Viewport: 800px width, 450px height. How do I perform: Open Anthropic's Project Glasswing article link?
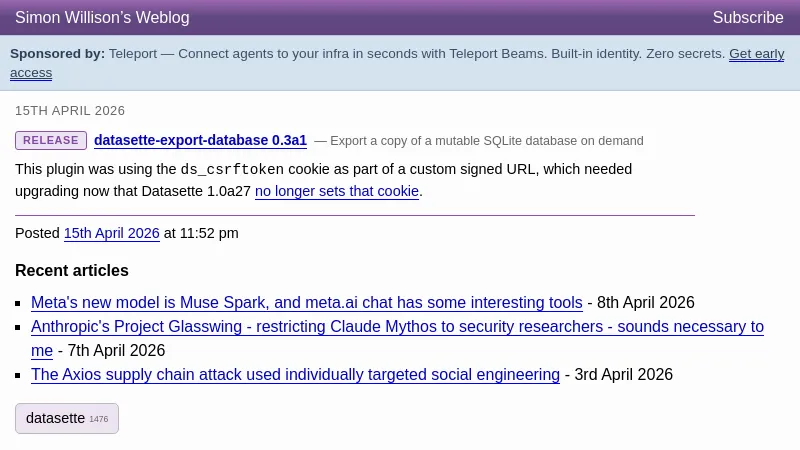click(x=397, y=326)
